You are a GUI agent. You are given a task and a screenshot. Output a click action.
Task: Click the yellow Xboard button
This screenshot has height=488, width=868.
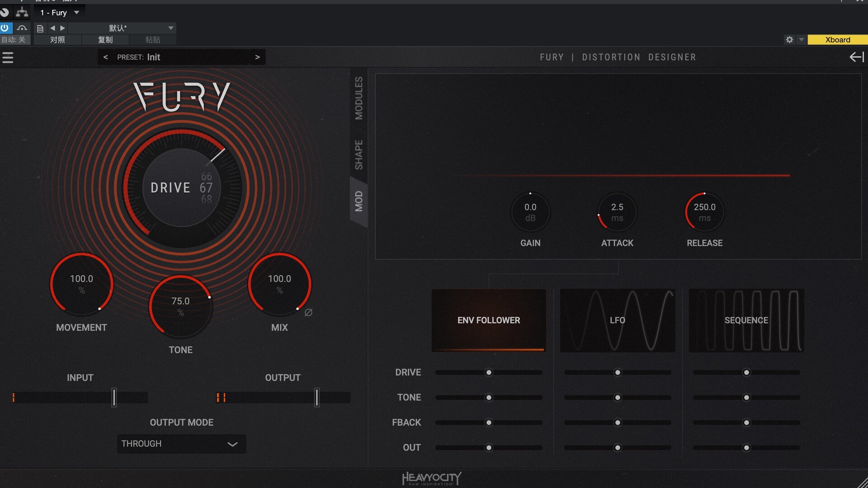[837, 40]
